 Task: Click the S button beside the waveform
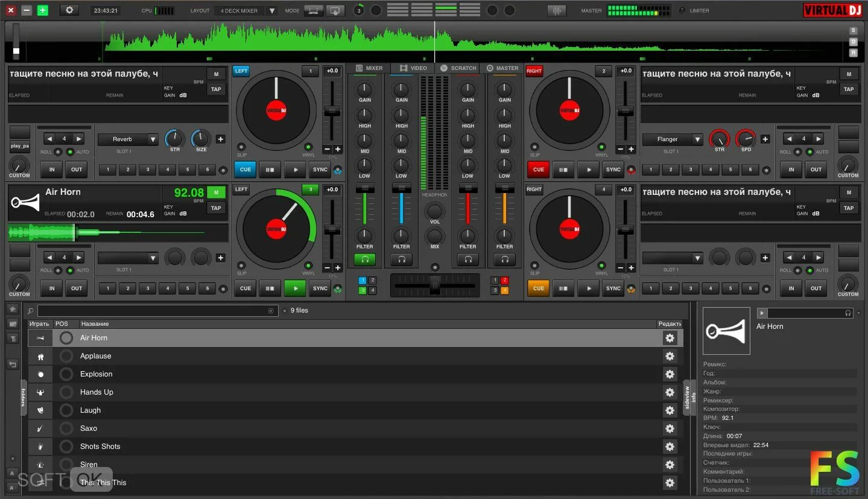[x=854, y=30]
